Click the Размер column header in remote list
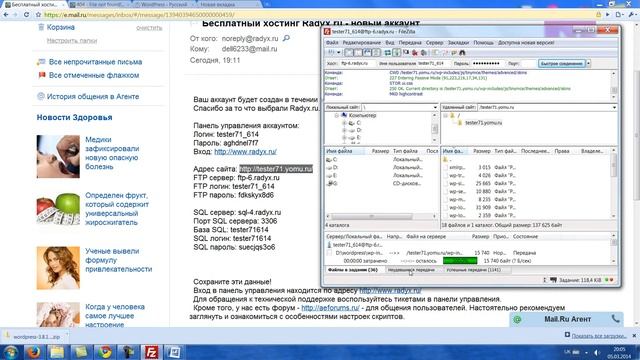 point(482,151)
